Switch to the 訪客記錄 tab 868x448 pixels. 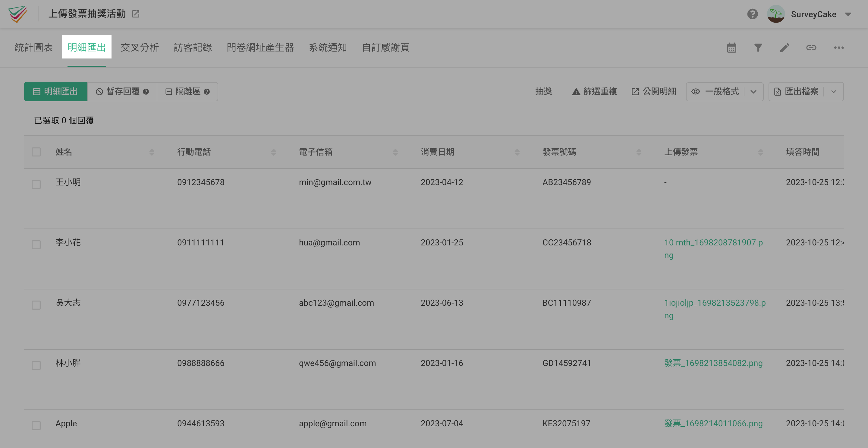[x=193, y=48]
